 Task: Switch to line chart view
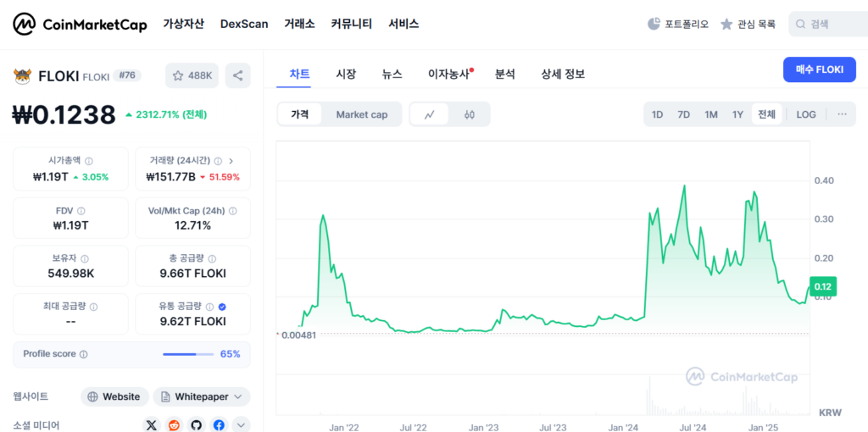point(430,114)
